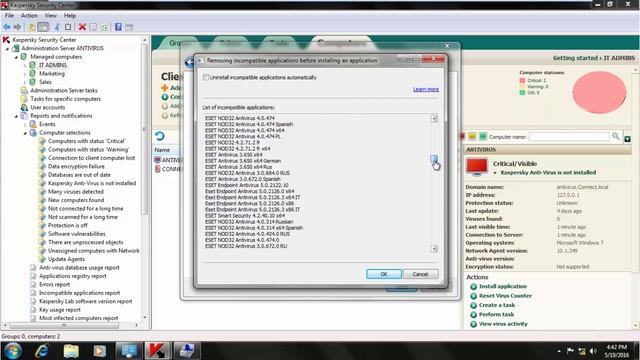Image resolution: width=640 pixels, height=360 pixels.
Task: Click the green icon beside Create a task
Action: tap(473, 305)
